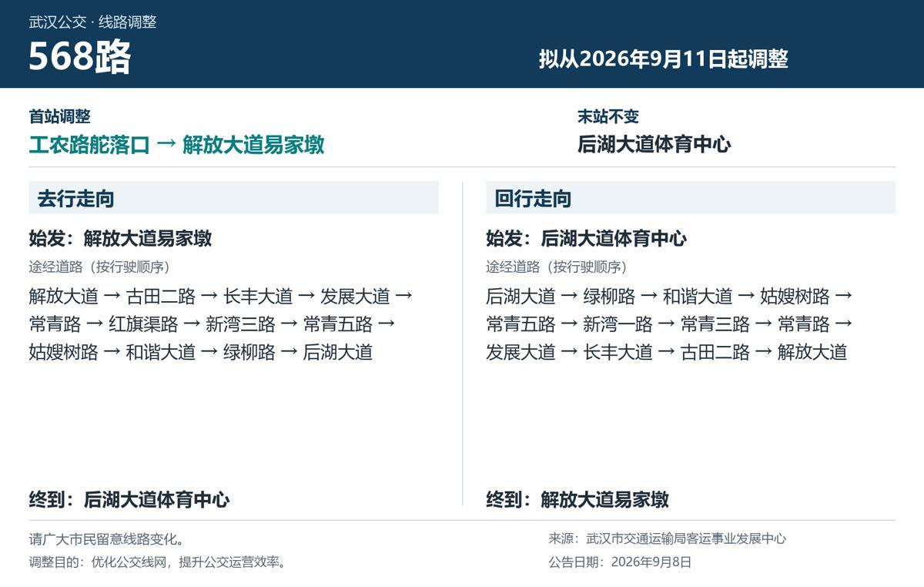Click 终到：解放大道易家墩 at return bottom
The width and height of the screenshot is (924, 587).
577,500
